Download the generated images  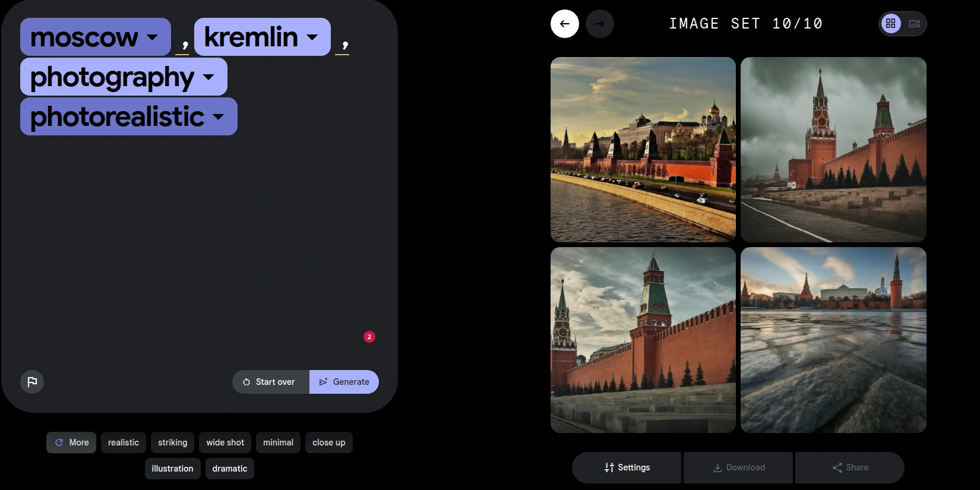pyautogui.click(x=738, y=467)
